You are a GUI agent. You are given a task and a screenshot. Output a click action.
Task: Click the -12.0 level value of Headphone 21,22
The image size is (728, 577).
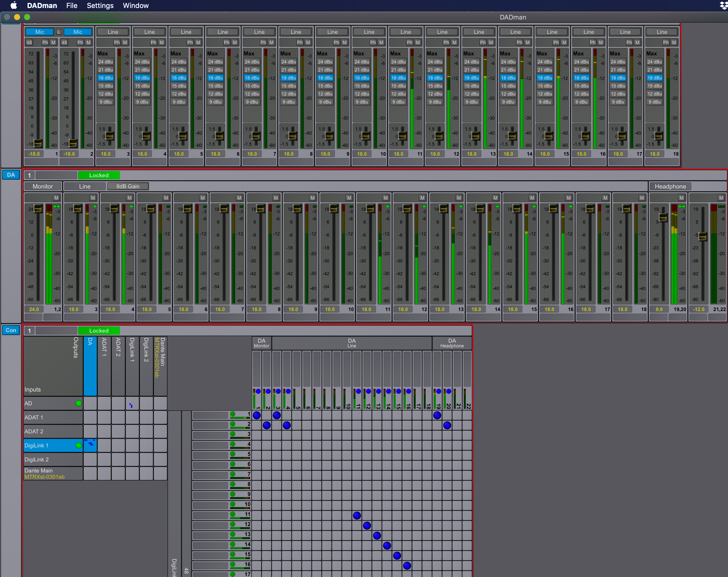point(699,309)
